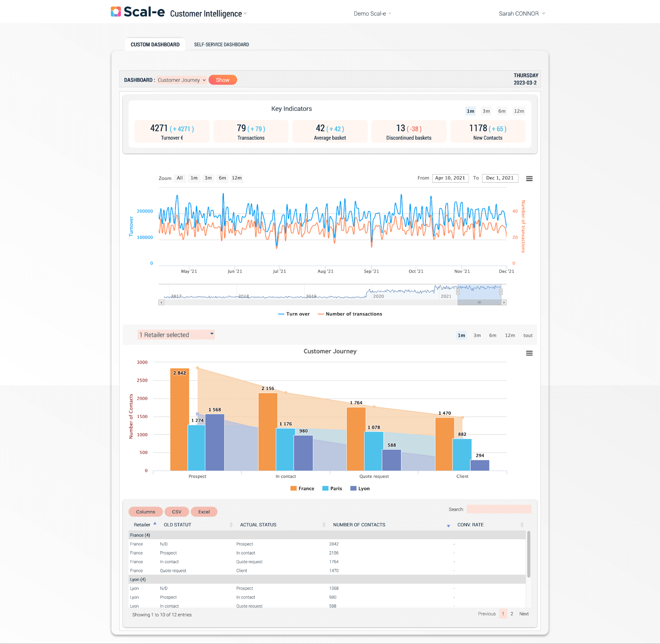Viewport: 660px width, 644px height.
Task: Click page 1 in pagination
Action: [503, 614]
